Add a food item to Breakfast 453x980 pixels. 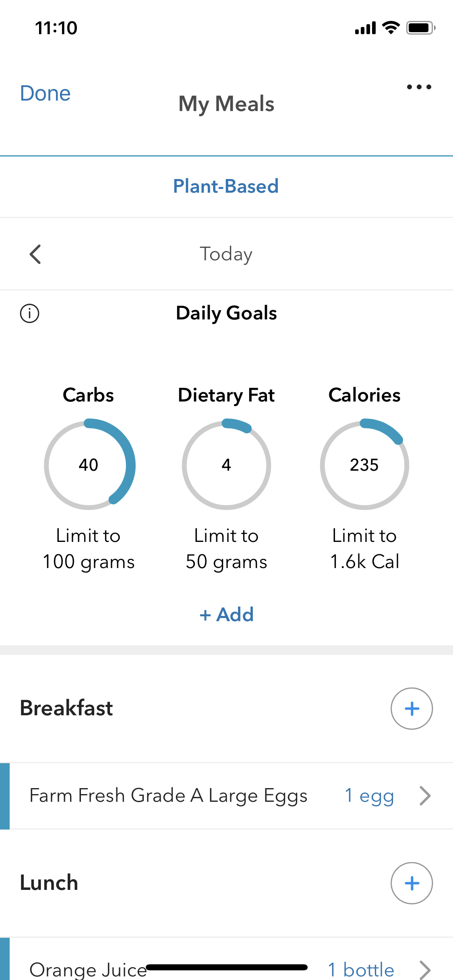(412, 708)
